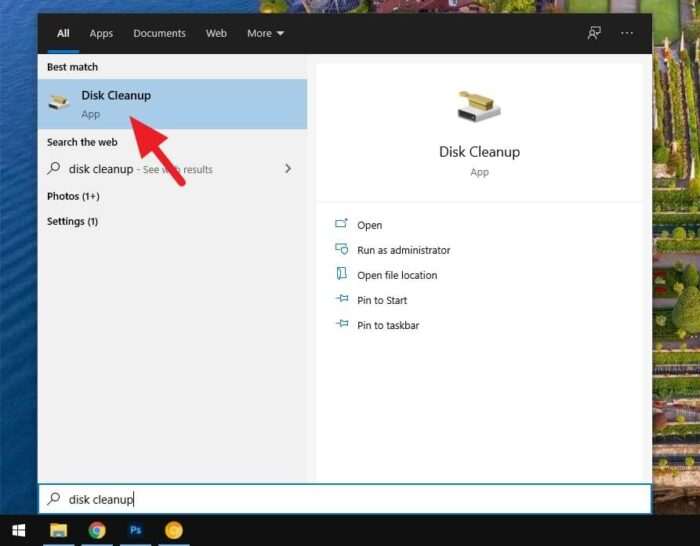This screenshot has height=546, width=700.
Task: Open File Explorer from the taskbar
Action: pyautogui.click(x=58, y=530)
